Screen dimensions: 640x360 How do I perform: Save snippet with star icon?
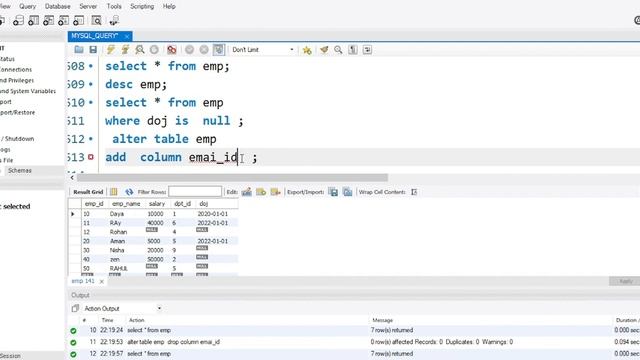[x=307, y=50]
